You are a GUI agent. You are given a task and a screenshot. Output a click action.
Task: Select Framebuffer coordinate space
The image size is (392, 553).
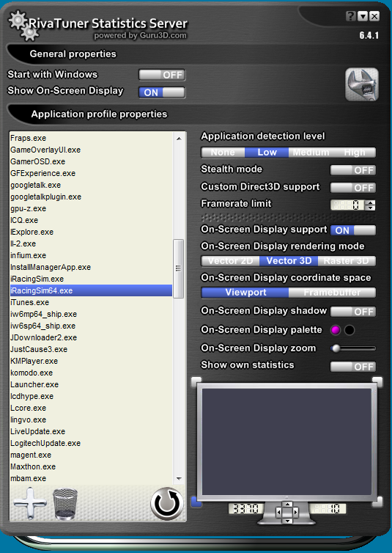point(332,293)
